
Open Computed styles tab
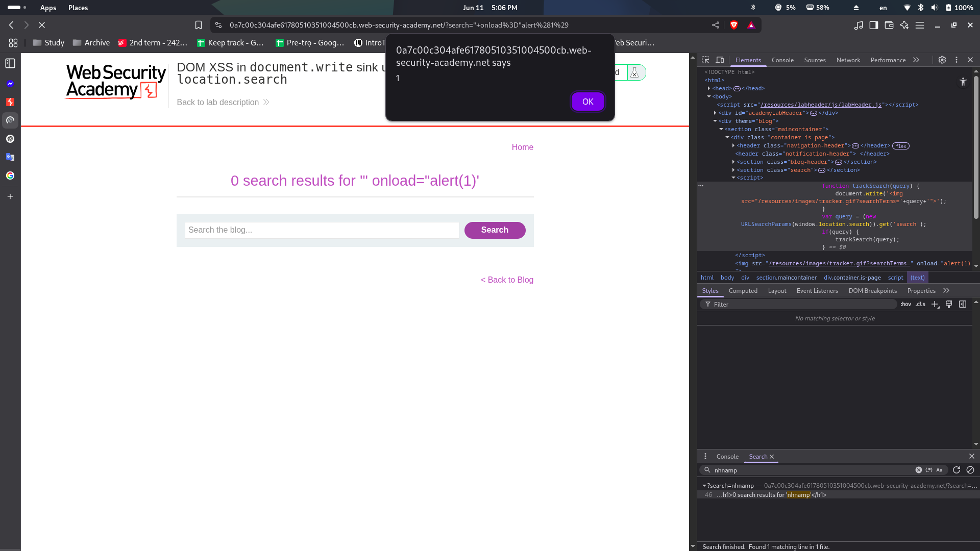point(743,290)
